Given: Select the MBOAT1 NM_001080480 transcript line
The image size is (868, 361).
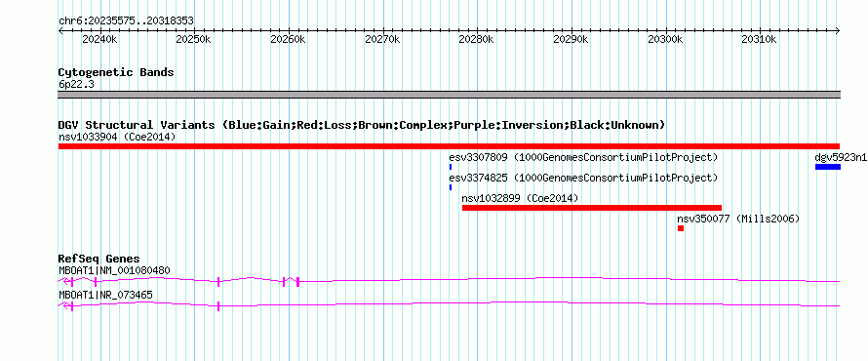Looking at the screenshot, I should point(449,281).
